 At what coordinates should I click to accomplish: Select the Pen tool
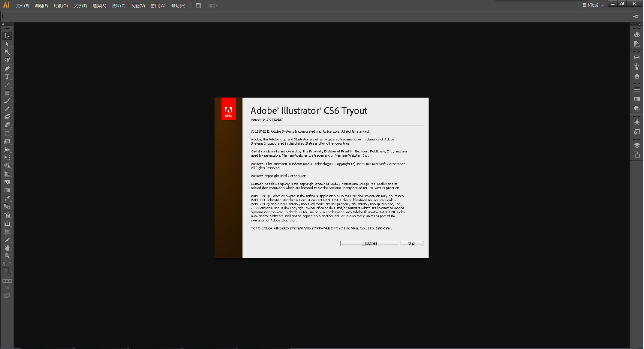7,69
